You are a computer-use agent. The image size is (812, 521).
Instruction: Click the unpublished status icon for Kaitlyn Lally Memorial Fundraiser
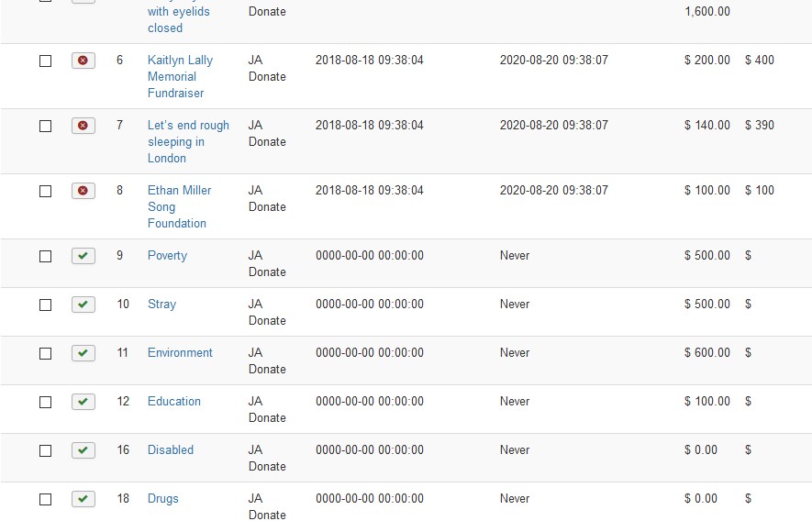83,61
